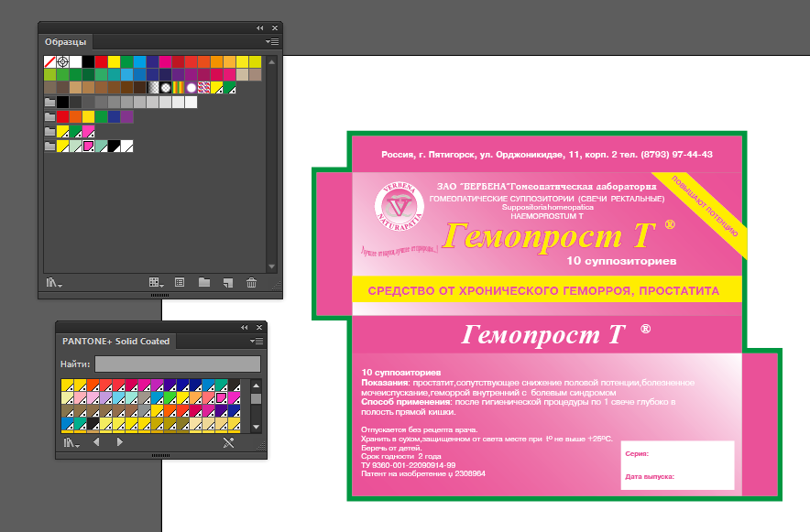Viewport: 810px width, 532px height.
Task: Open Swatch Libraries menu in Образцы panel
Action: pyautogui.click(x=54, y=282)
